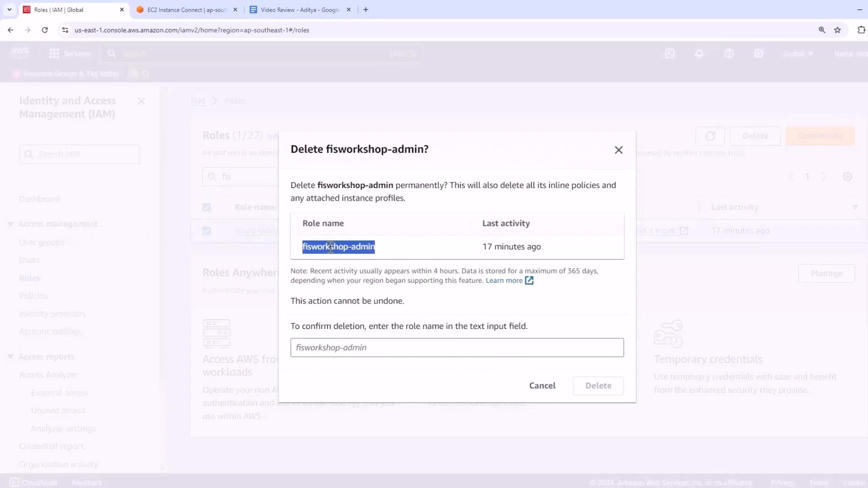Image resolution: width=868 pixels, height=488 pixels.
Task: Click the Manage button in Roles Anywhere
Action: coord(826,273)
